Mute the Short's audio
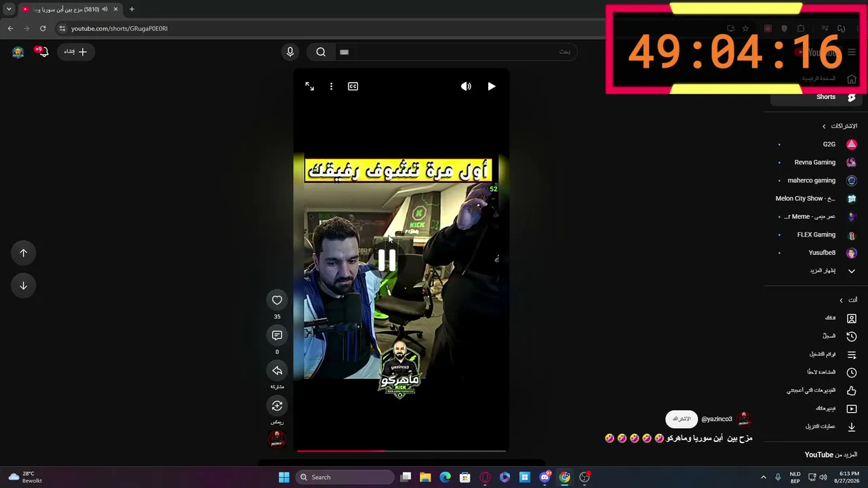The image size is (868, 488). click(x=466, y=86)
